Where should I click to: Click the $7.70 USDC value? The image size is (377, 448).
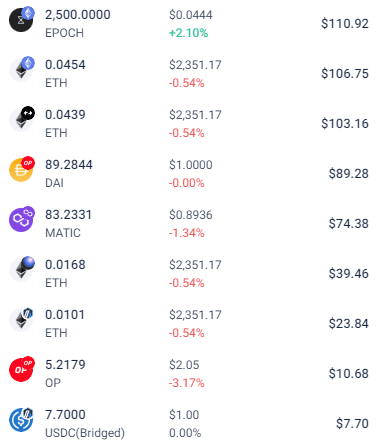(352, 424)
